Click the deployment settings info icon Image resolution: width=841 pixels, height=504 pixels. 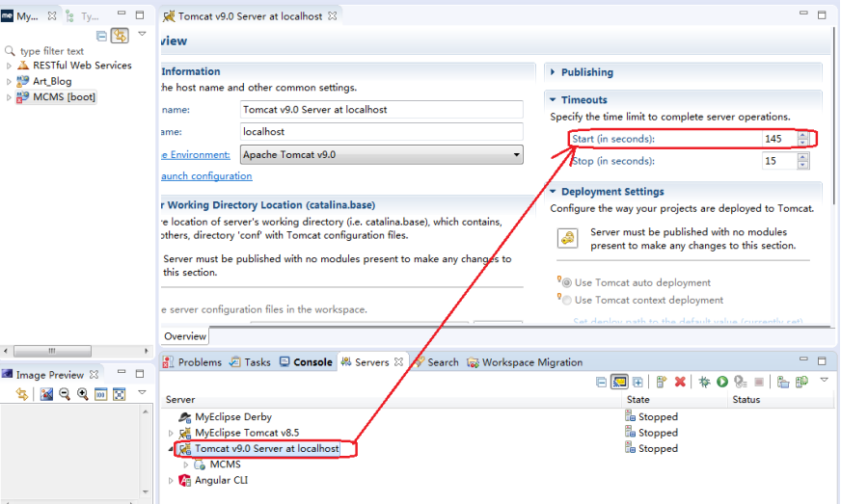point(567,238)
